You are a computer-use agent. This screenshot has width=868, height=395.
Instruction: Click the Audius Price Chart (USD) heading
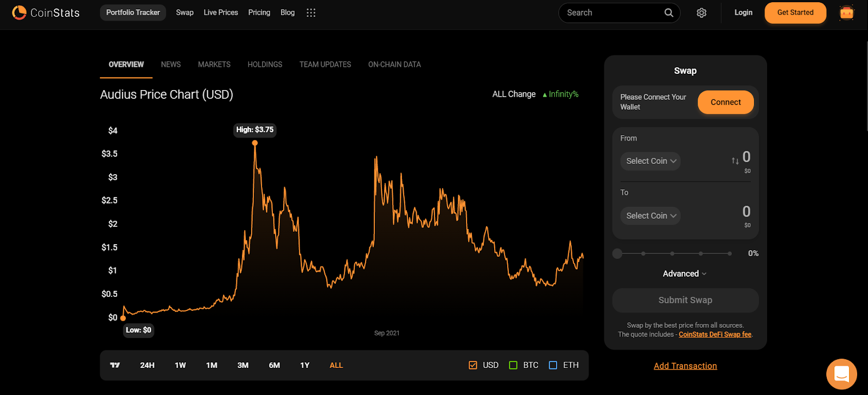[167, 94]
